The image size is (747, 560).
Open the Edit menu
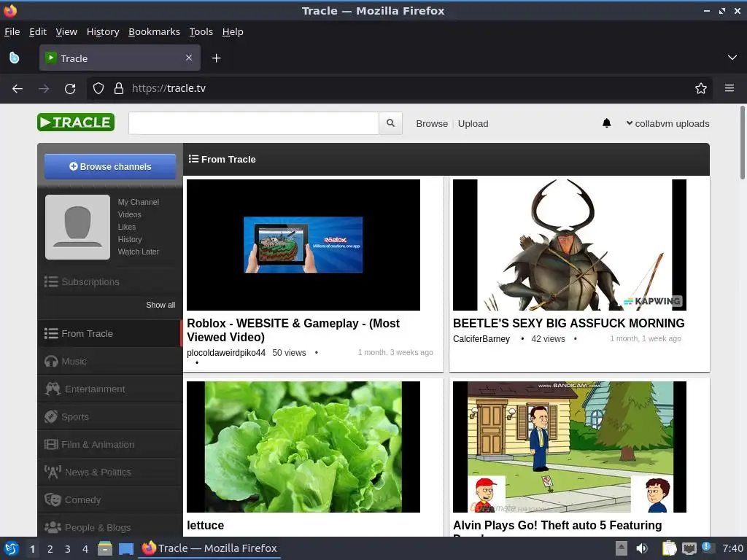tap(38, 32)
